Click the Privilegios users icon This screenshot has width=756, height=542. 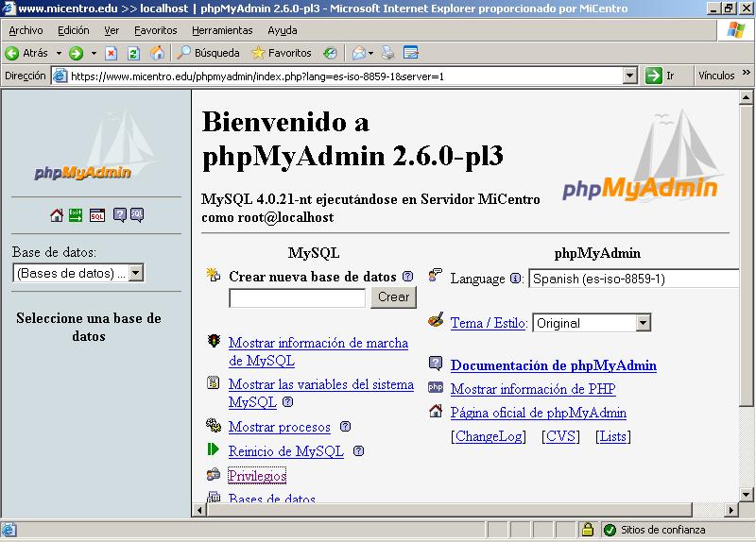[x=214, y=475]
